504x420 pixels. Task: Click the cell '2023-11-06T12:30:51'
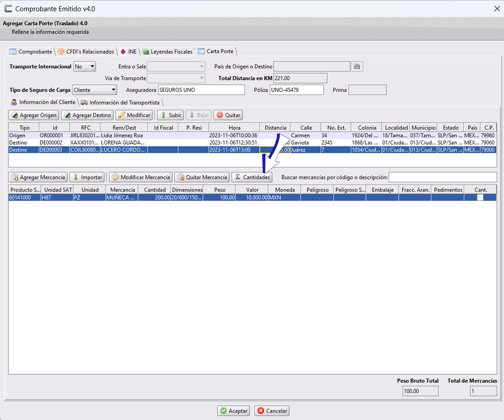click(x=234, y=143)
